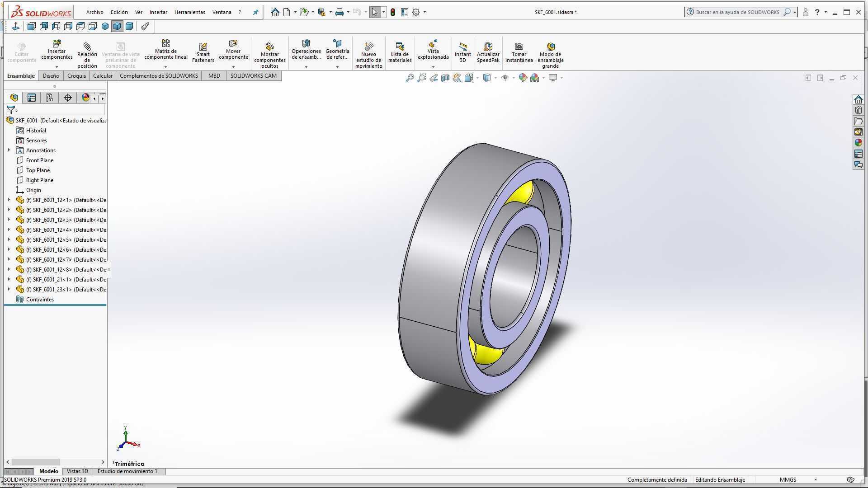Click Edit appearance color ball icon
Screen dimensions: 868x488
[x=523, y=78]
